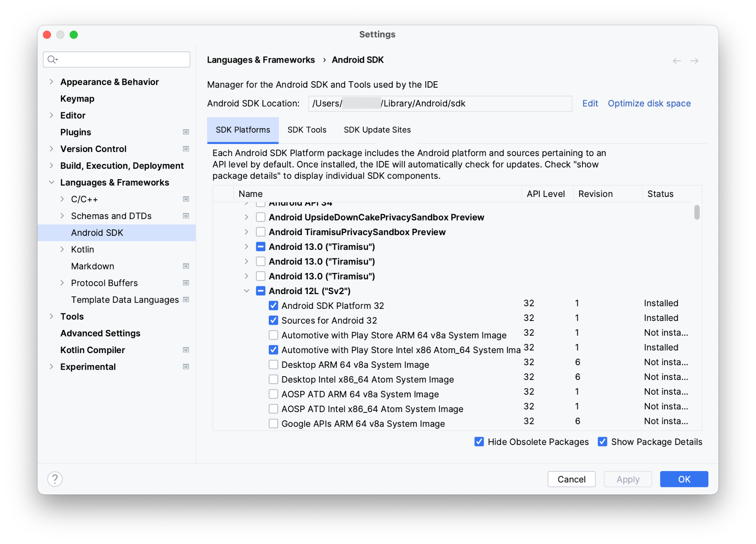Click the Edit SDK location link
The width and height of the screenshot is (756, 544).
(x=589, y=104)
